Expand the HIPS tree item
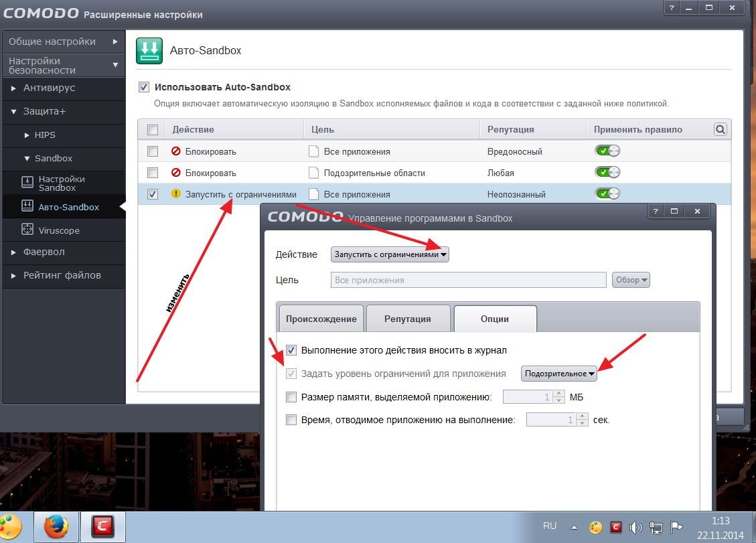This screenshot has height=543, width=756. tap(27, 135)
